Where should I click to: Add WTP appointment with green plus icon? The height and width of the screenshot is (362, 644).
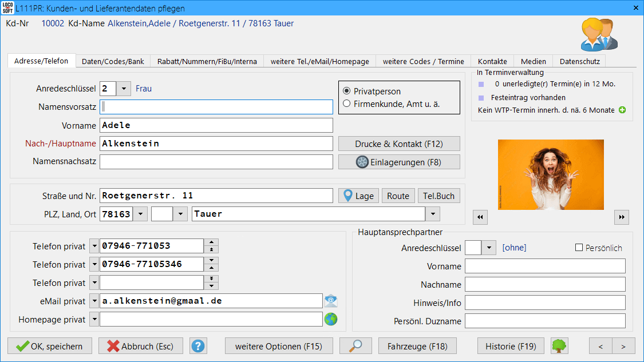tap(622, 110)
